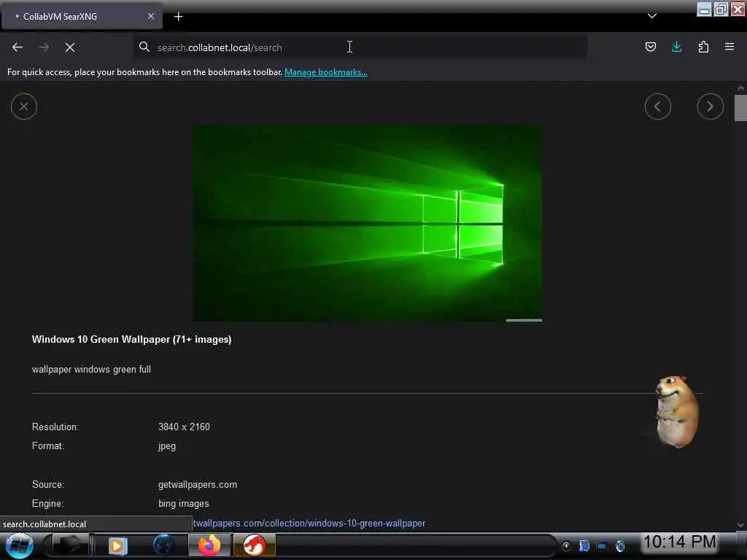Open the media player taskbar icon

coord(117,545)
